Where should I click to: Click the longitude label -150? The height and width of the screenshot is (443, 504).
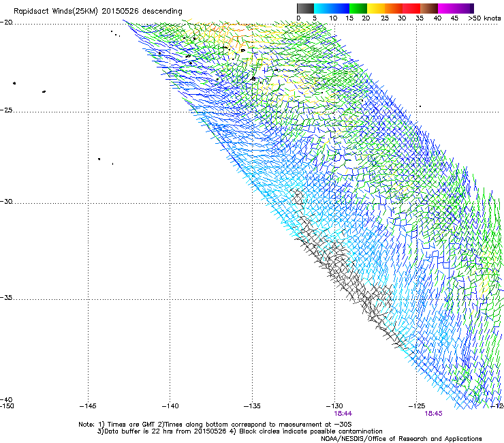tap(7, 406)
